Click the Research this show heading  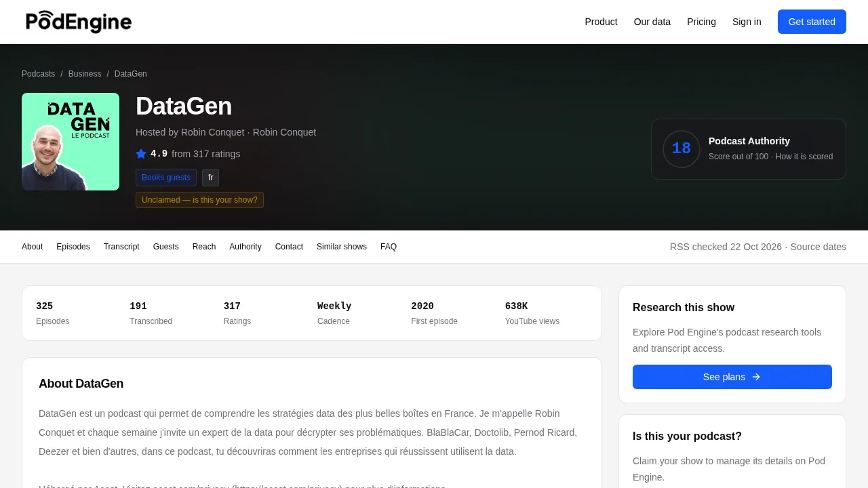tap(684, 308)
